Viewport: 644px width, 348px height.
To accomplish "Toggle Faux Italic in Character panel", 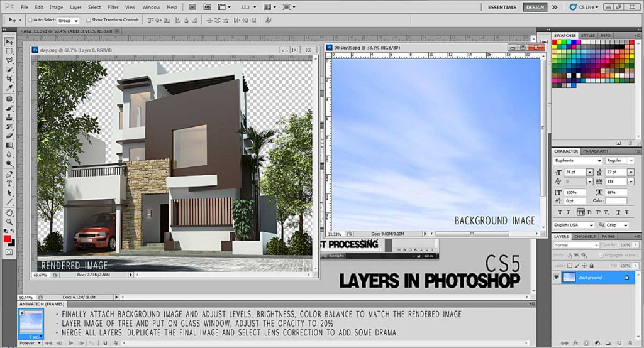I will (569, 212).
